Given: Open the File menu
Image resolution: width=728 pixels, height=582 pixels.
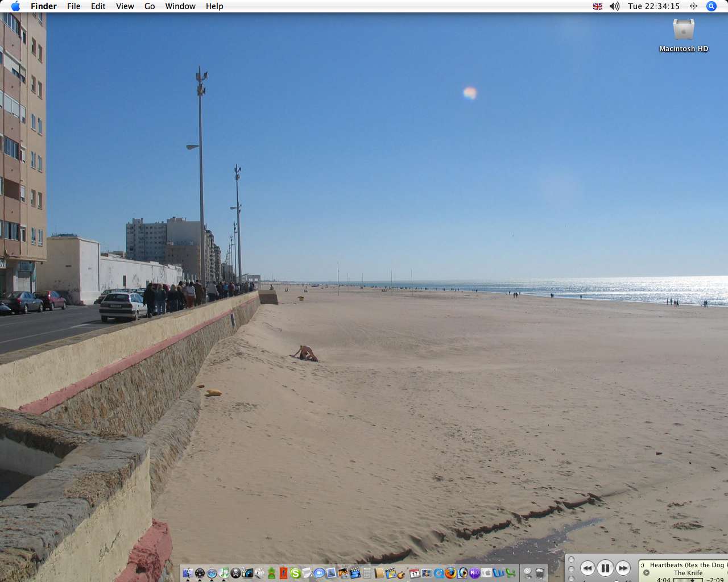Looking at the screenshot, I should (x=74, y=6).
